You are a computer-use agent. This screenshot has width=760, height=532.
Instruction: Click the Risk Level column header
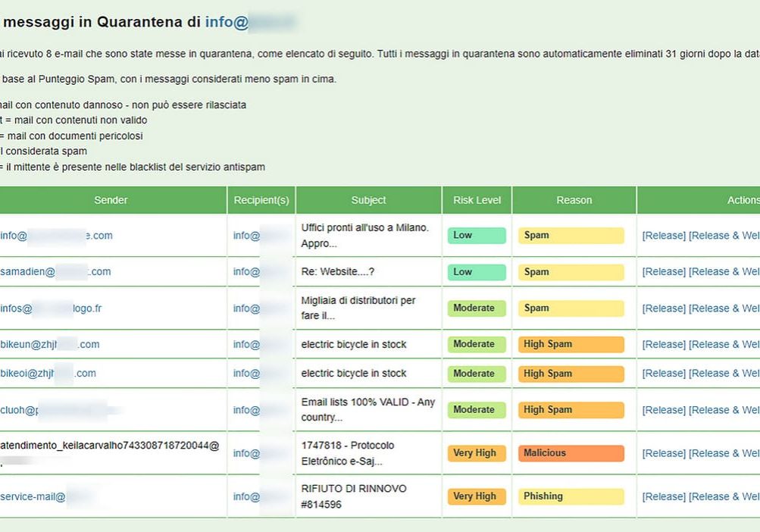tap(477, 200)
